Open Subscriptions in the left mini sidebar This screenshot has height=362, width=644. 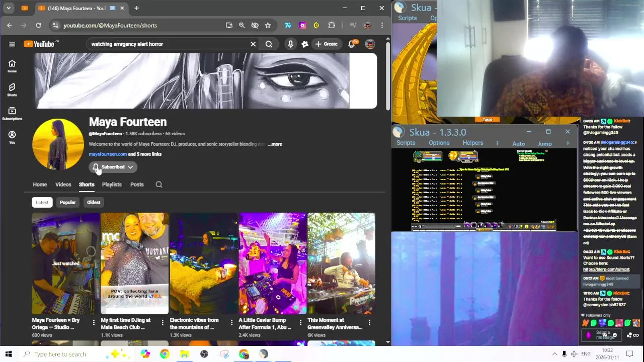click(12, 114)
